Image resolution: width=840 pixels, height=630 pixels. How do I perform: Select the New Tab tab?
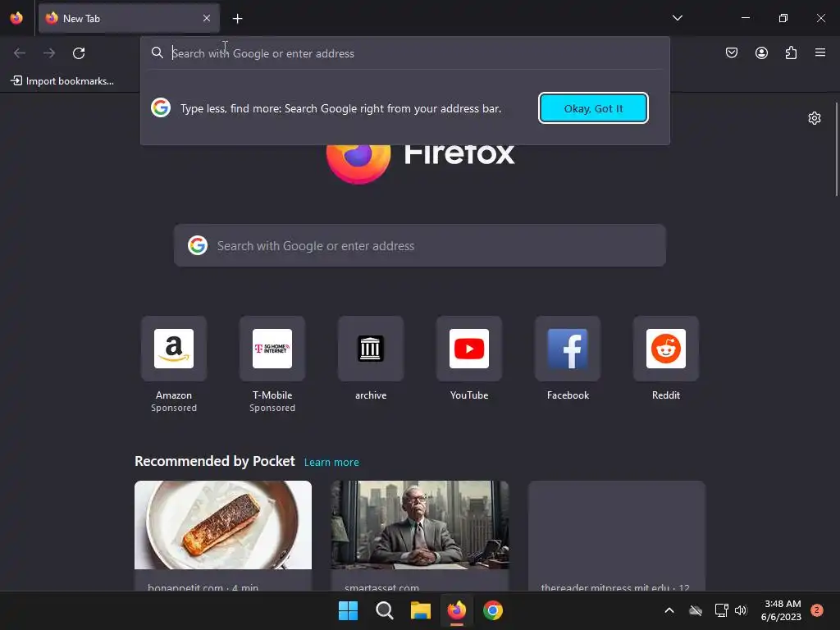pos(129,18)
